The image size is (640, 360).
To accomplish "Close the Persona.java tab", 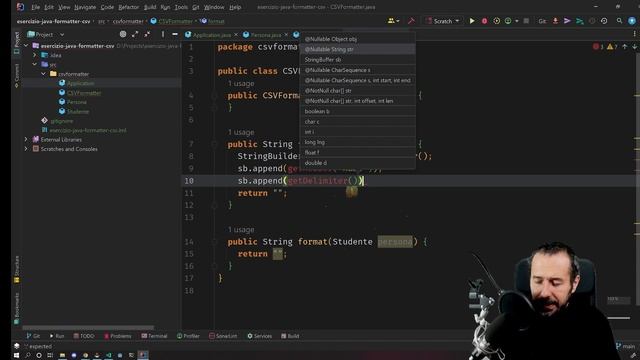I will tap(286, 35).
